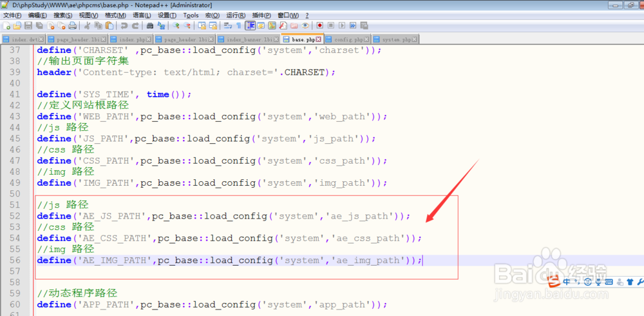This screenshot has height=316, width=644.
Task: Open the 文件(F) menu
Action: [x=12, y=15]
